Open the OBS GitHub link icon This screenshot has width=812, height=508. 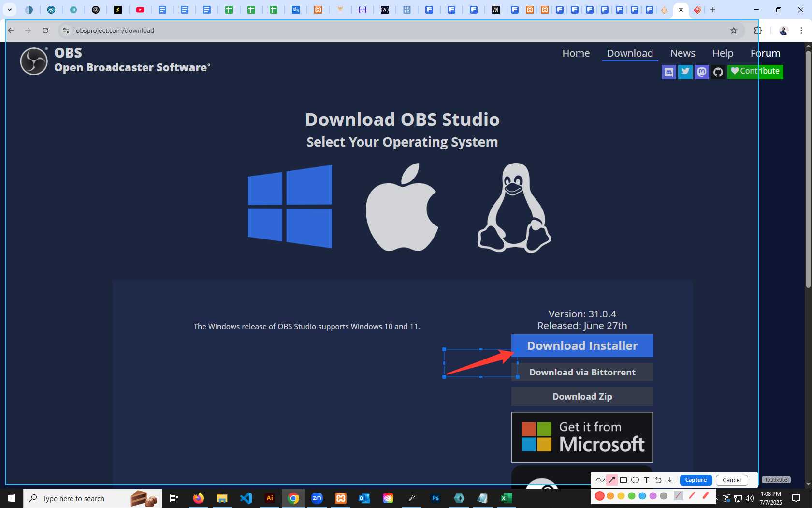718,72
